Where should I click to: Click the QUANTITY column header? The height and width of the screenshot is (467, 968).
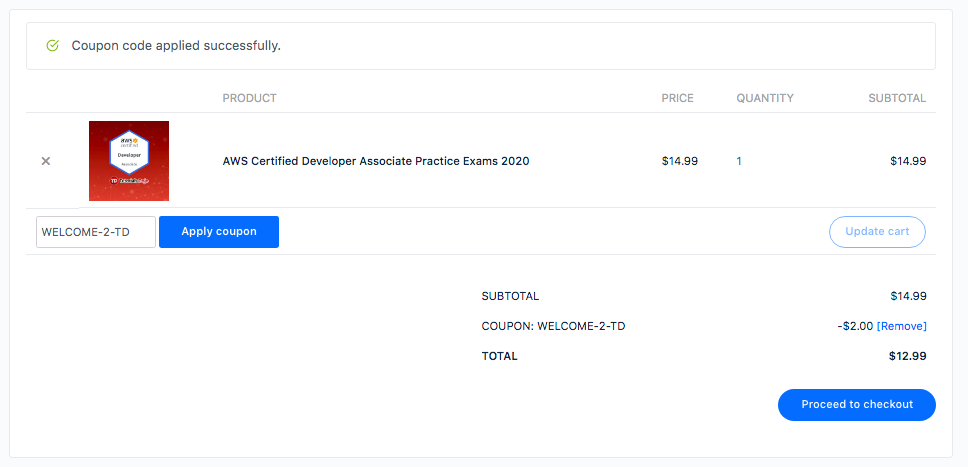tap(765, 98)
